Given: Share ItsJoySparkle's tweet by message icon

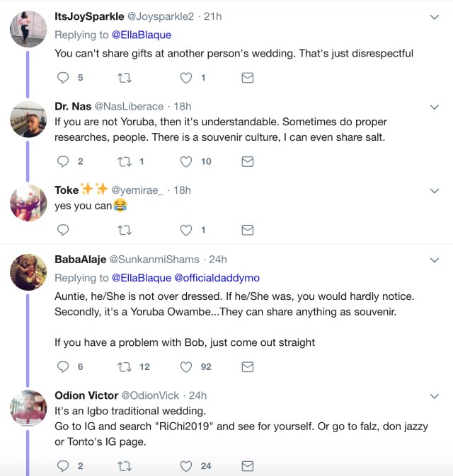Looking at the screenshot, I should click(247, 78).
